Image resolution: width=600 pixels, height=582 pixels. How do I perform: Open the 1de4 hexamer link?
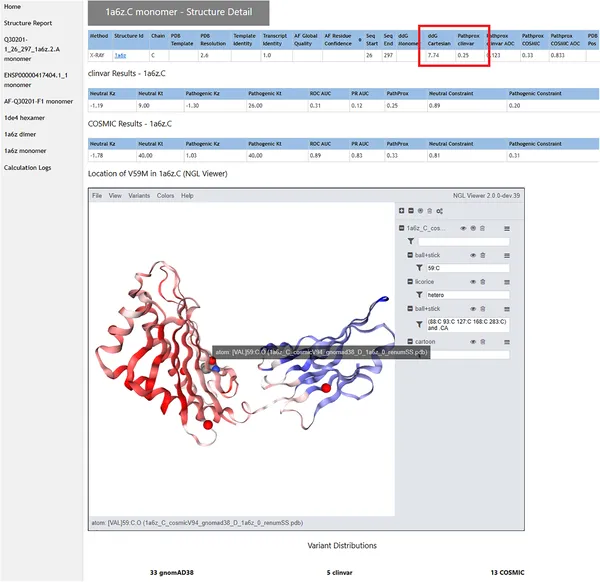24,118
